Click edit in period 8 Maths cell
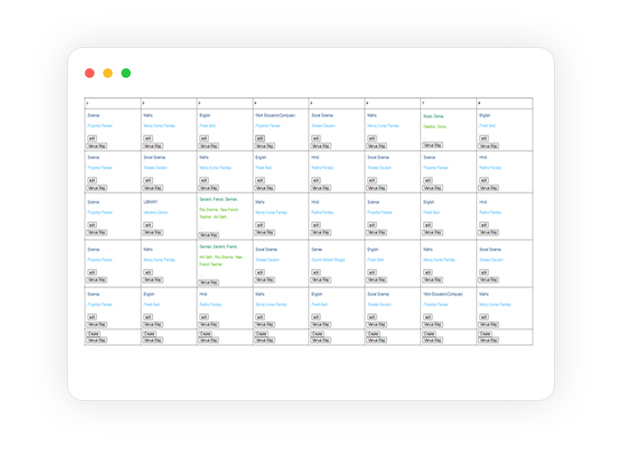 [484, 317]
